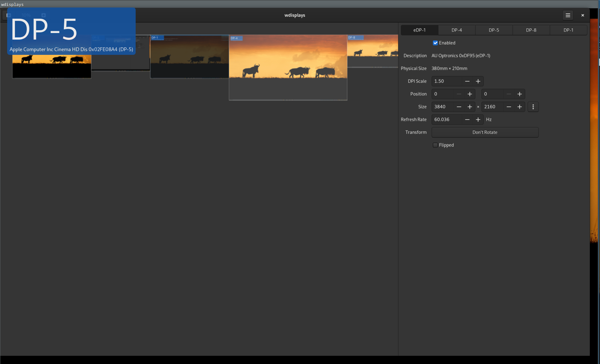Increase the Refresh Rate value
The image size is (600, 364).
pyautogui.click(x=478, y=120)
